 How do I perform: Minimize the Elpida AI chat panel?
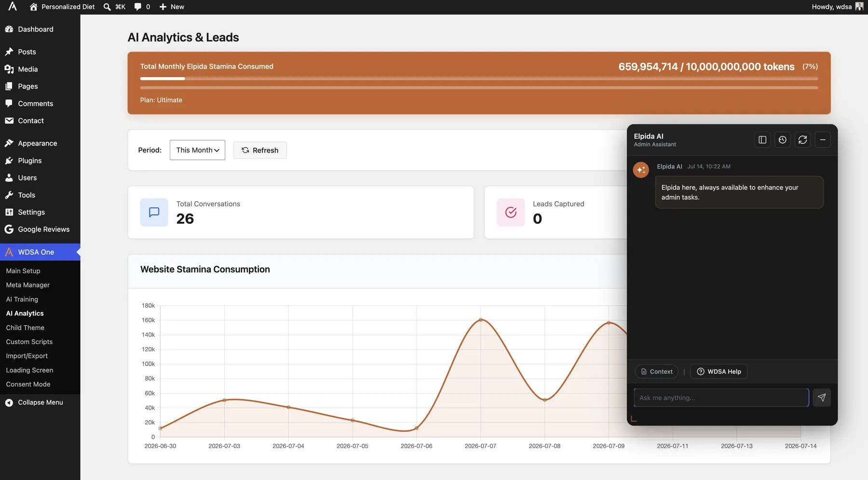tap(823, 140)
